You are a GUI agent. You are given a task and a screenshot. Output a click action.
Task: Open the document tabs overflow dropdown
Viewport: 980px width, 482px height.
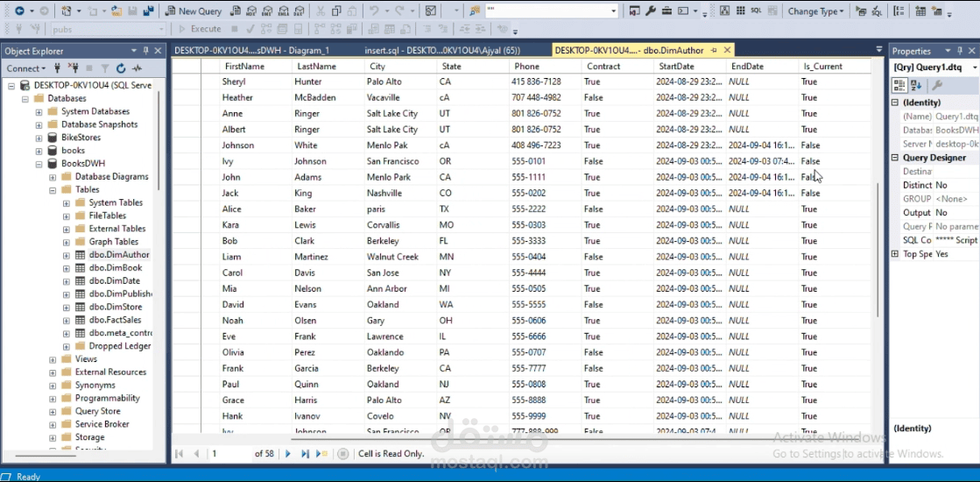[878, 50]
